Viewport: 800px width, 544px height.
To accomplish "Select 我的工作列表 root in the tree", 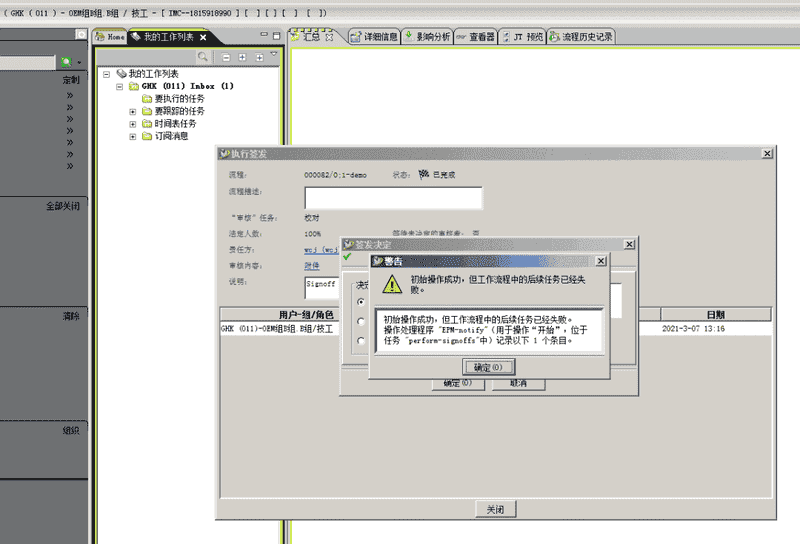I will [x=153, y=74].
